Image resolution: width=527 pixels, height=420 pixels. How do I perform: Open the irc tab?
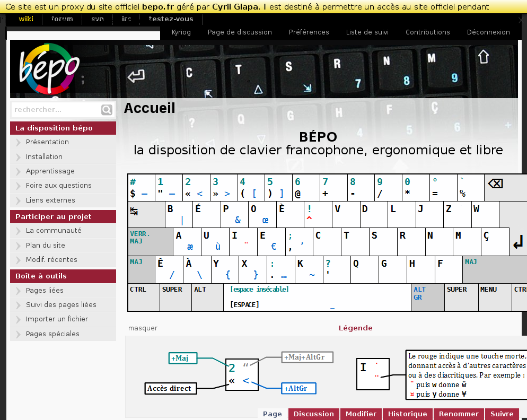click(127, 19)
